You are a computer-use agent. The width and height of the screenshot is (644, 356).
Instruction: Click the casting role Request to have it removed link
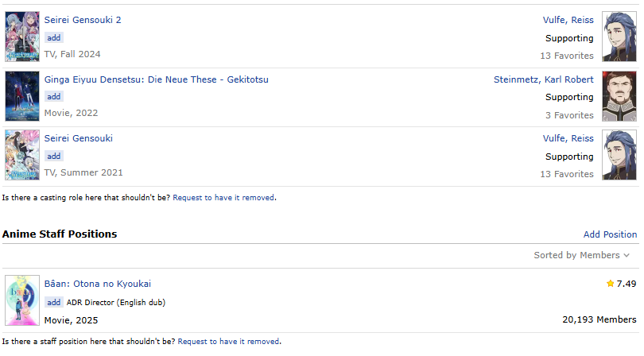click(x=223, y=198)
